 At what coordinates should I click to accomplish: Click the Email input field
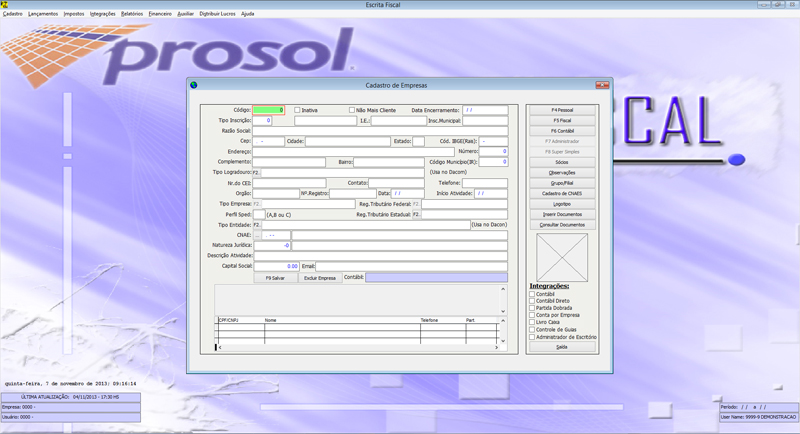click(411, 266)
